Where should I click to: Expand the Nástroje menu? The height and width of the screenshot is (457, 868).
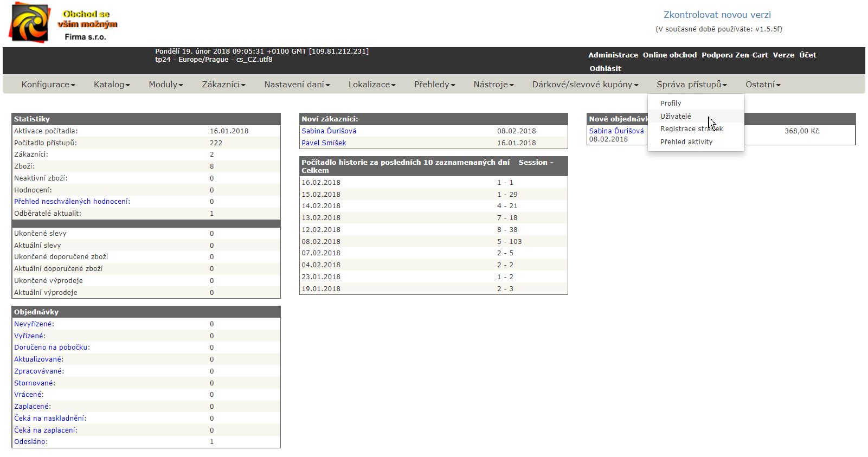[493, 85]
